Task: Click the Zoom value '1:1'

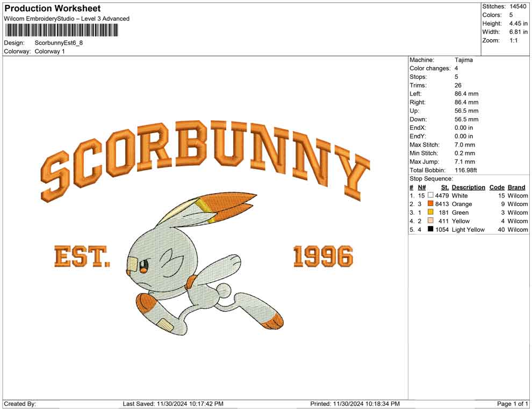Action: pos(514,40)
